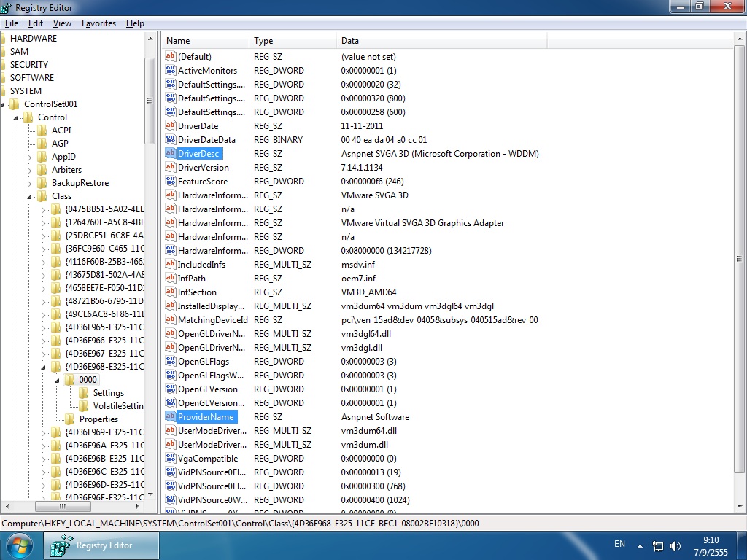Click the ACPI folder icon
Viewport: 747px width, 560px height.
[42, 130]
